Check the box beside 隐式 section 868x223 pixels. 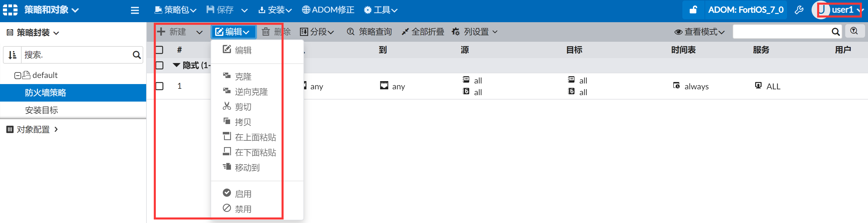[159, 65]
